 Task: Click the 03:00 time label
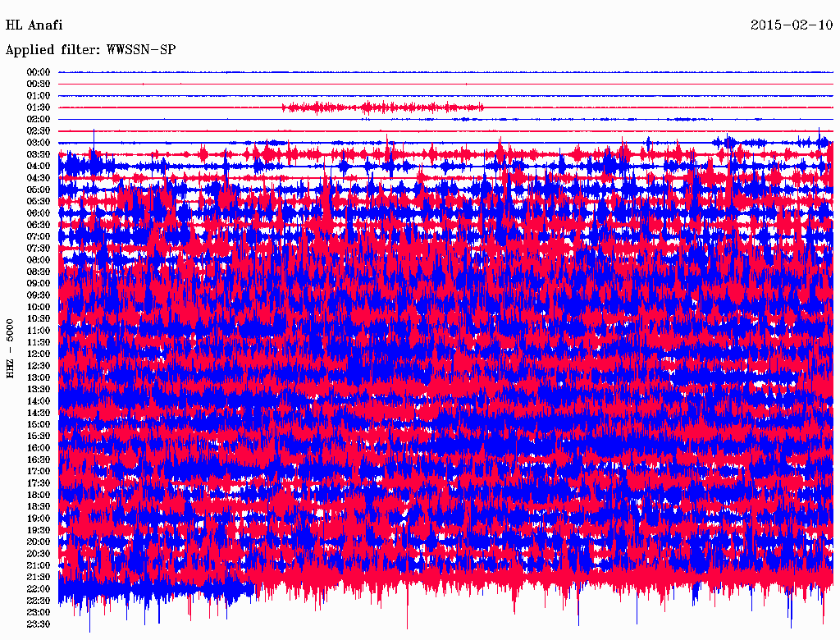point(38,143)
